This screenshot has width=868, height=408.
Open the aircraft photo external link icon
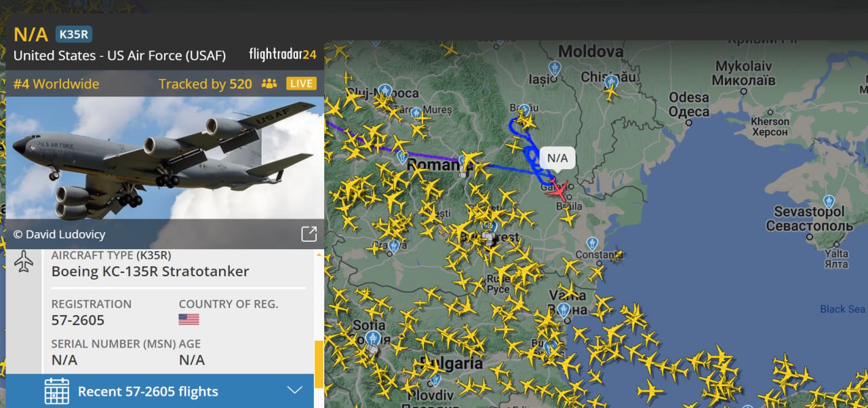309,234
